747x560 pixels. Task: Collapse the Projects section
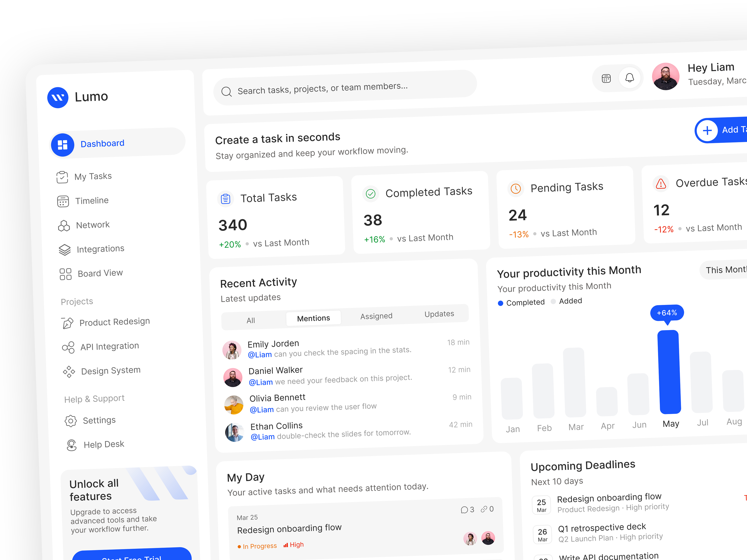[77, 301]
